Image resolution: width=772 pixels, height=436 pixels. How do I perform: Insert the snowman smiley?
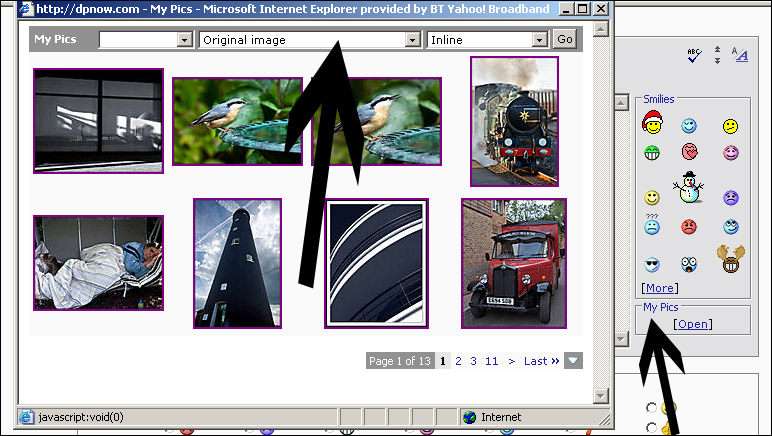point(689,187)
